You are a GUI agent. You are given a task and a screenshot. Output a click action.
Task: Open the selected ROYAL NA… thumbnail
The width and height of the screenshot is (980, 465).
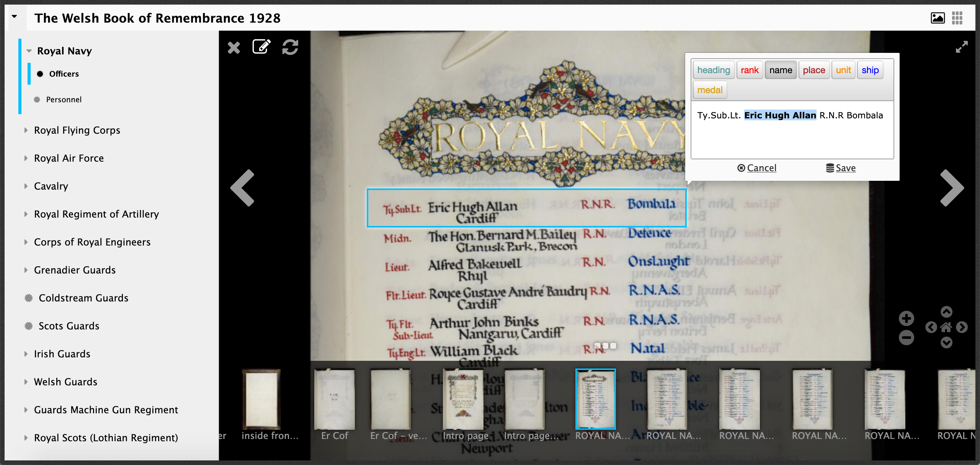tap(596, 399)
